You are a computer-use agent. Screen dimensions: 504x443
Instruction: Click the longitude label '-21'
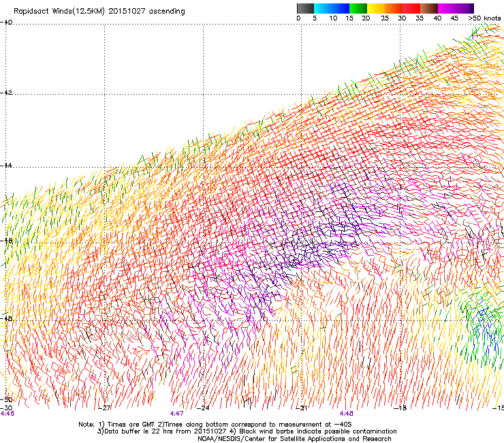302,408
